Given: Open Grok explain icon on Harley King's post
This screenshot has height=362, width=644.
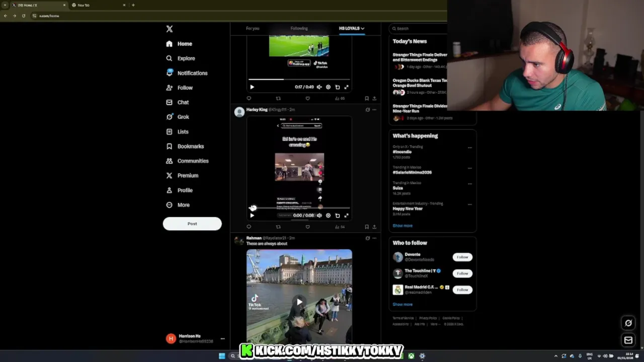Looking at the screenshot, I should click(x=367, y=110).
